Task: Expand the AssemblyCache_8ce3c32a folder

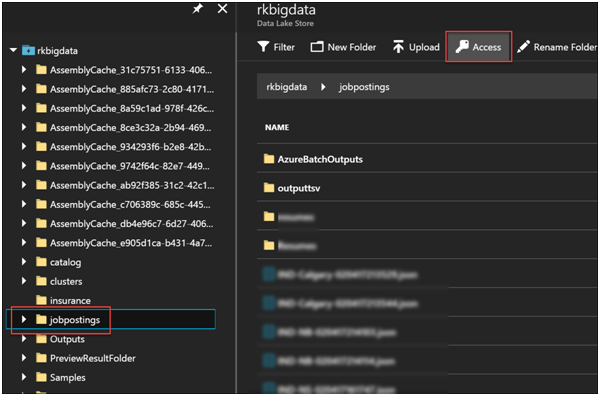Action: pyautogui.click(x=24, y=127)
